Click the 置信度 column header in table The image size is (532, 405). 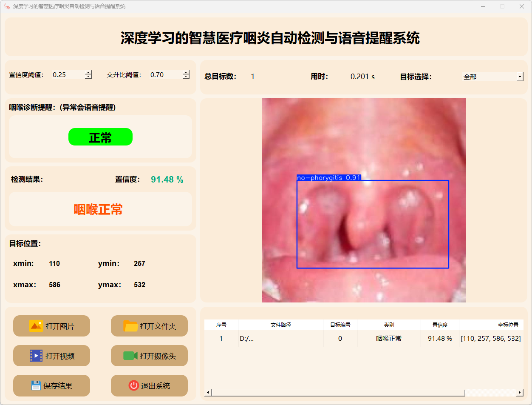[x=440, y=325]
